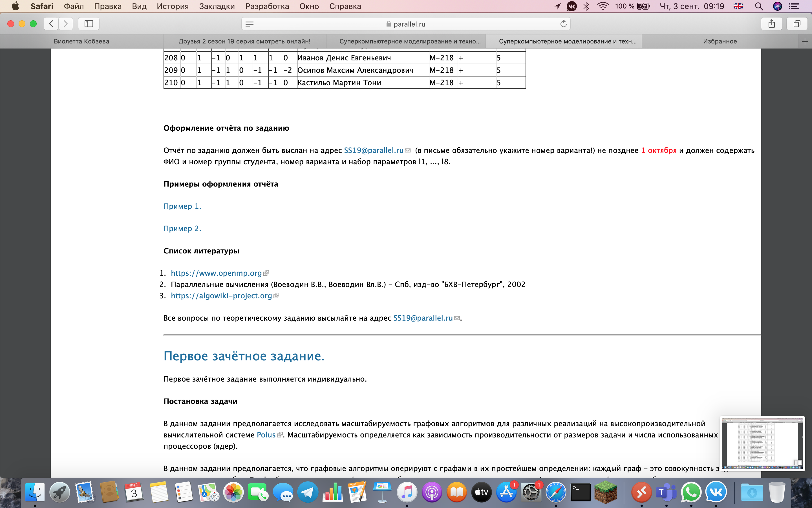Screen dimensions: 812x508
Task: Reload the parallel.ru page
Action: (x=563, y=23)
